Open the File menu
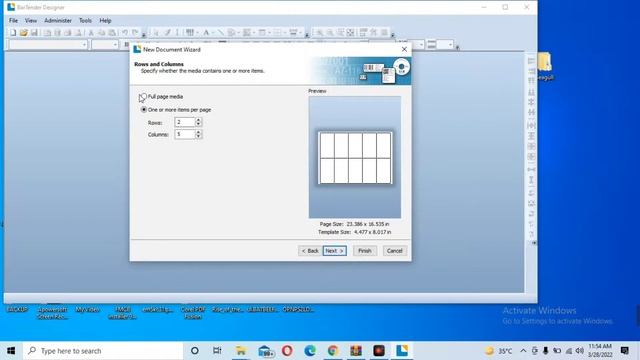The height and width of the screenshot is (360, 640). [x=13, y=20]
